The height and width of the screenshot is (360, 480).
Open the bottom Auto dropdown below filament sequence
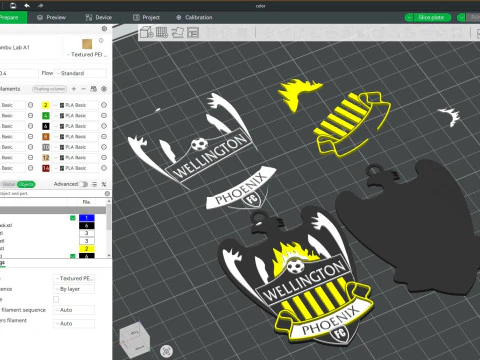click(74, 324)
